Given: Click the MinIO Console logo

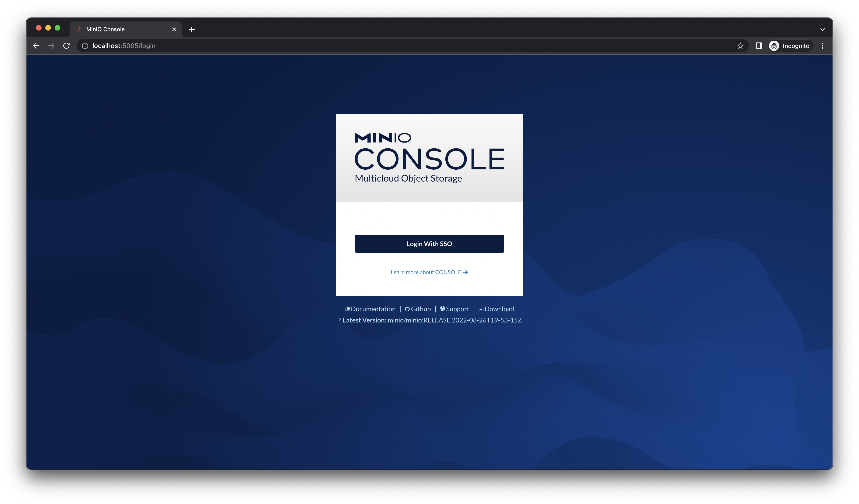Looking at the screenshot, I should (429, 151).
